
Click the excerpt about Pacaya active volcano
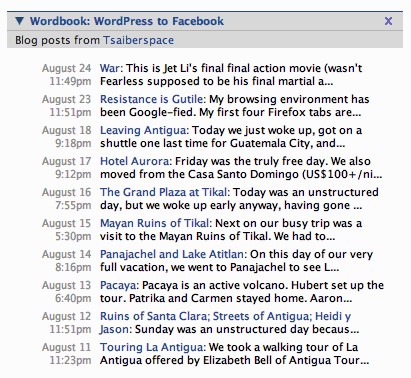[x=242, y=292]
